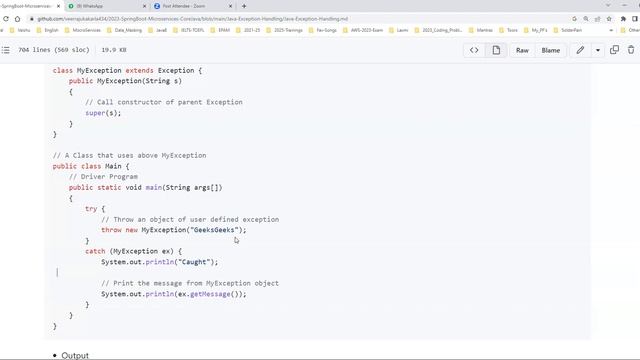Screen dimensions: 640x360
Task: Click 'System.out.println(ex.getMessage());' line
Action: click(x=174, y=294)
